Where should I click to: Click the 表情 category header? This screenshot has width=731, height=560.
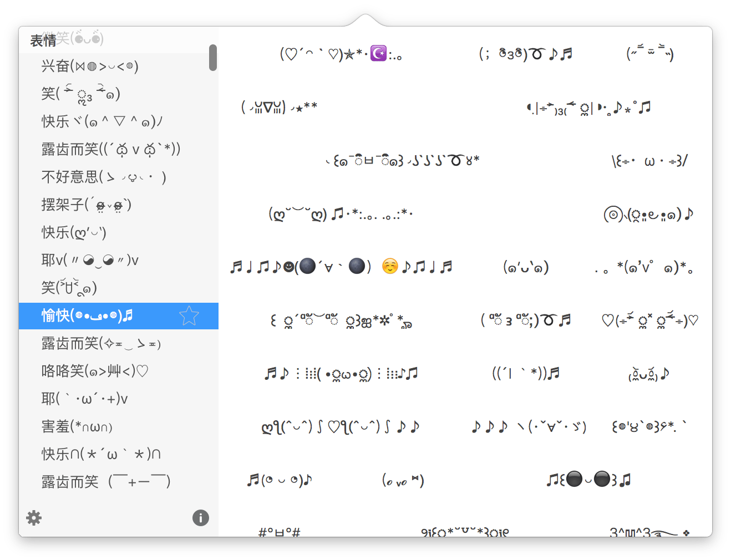43,40
